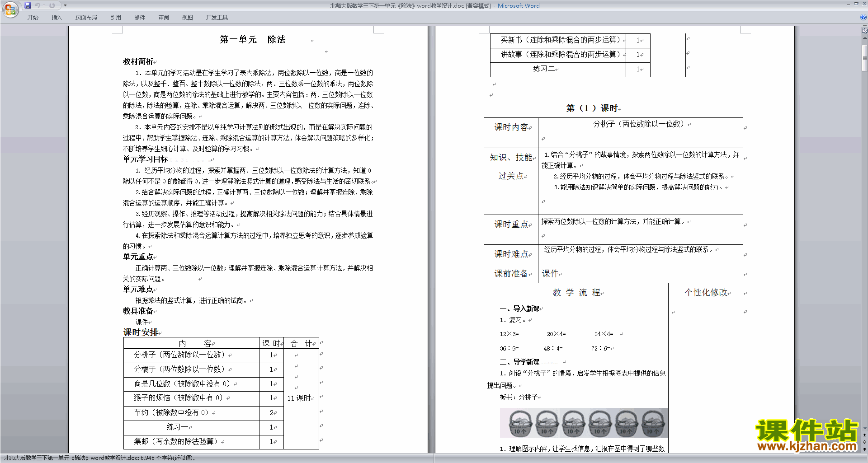Open the 邮件 tab
868x463 pixels.
[140, 17]
